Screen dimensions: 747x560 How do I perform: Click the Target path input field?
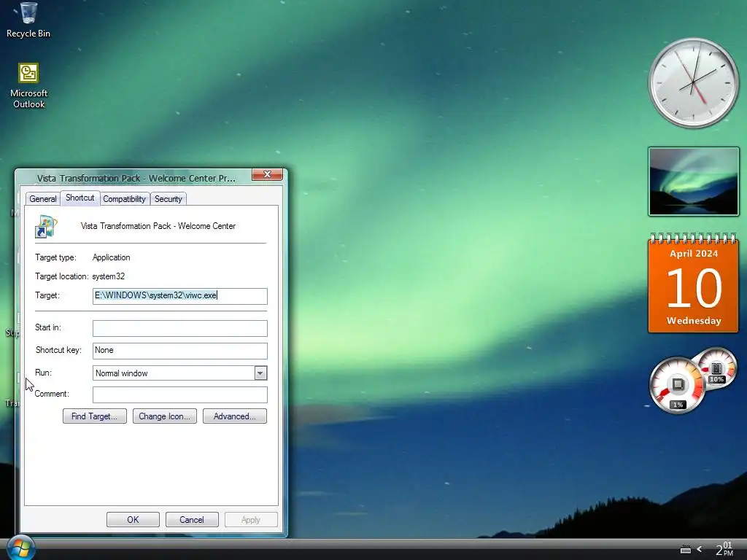180,296
